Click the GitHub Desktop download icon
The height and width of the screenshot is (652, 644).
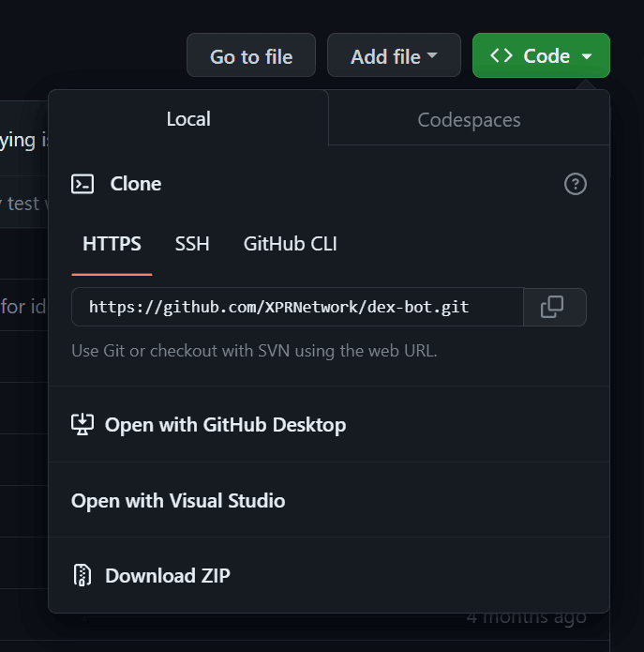pos(82,425)
